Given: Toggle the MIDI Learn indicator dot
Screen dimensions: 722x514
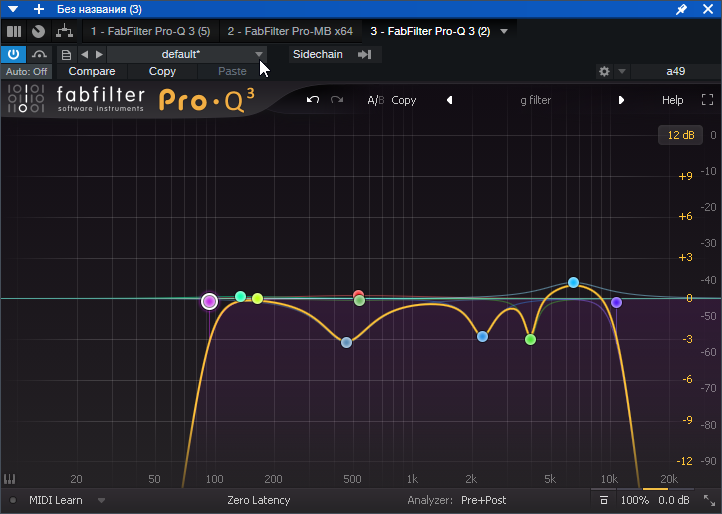Looking at the screenshot, I should 13,500.
